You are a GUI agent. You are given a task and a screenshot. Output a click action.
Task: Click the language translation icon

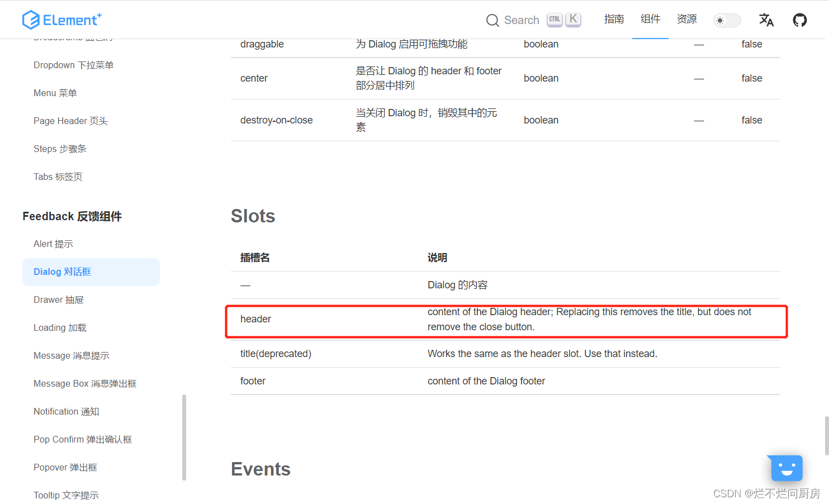coord(766,20)
